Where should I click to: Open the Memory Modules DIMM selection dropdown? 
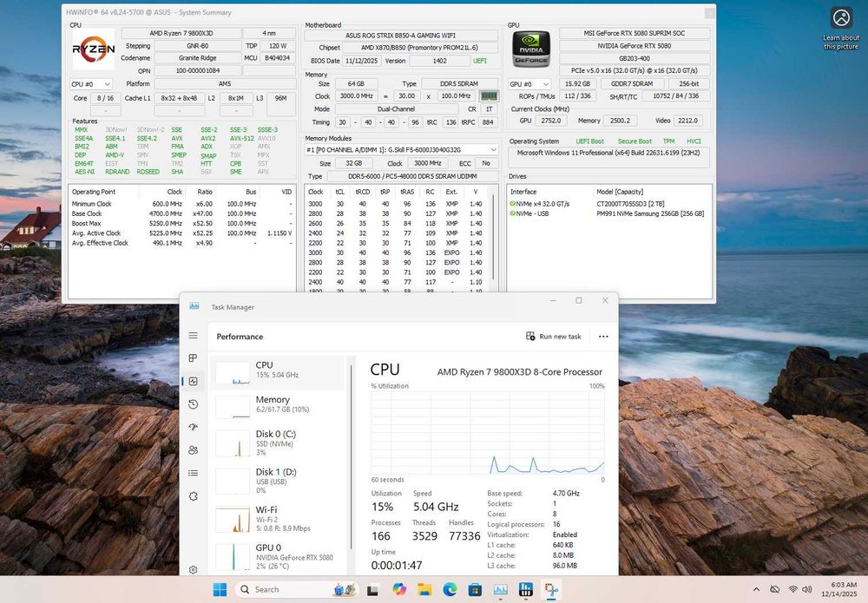pyautogui.click(x=401, y=150)
